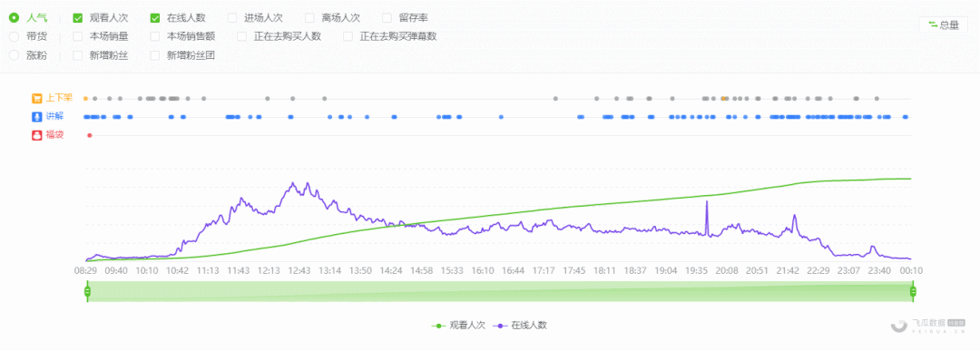Click the 上下架 row label
This screenshot has height=351, width=980.
59,98
